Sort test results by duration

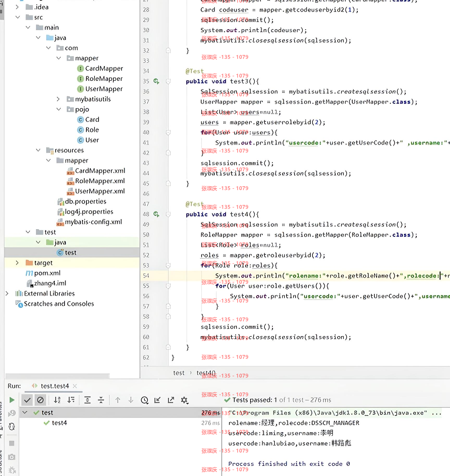click(71, 400)
